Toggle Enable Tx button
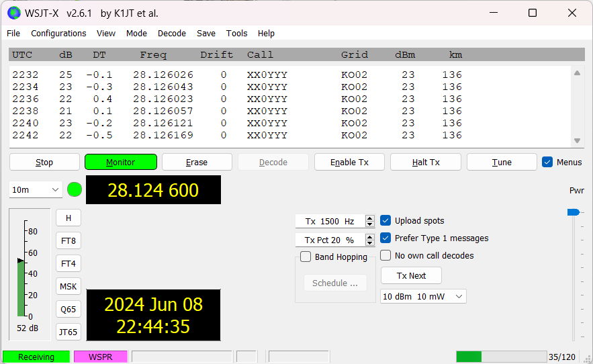The height and width of the screenshot is (364, 593). click(349, 162)
